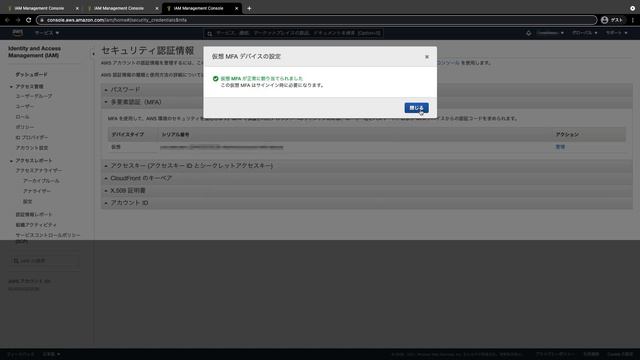Switch to the first IAM Management Console tab
This screenshot has height=360, width=640.
(x=40, y=8)
